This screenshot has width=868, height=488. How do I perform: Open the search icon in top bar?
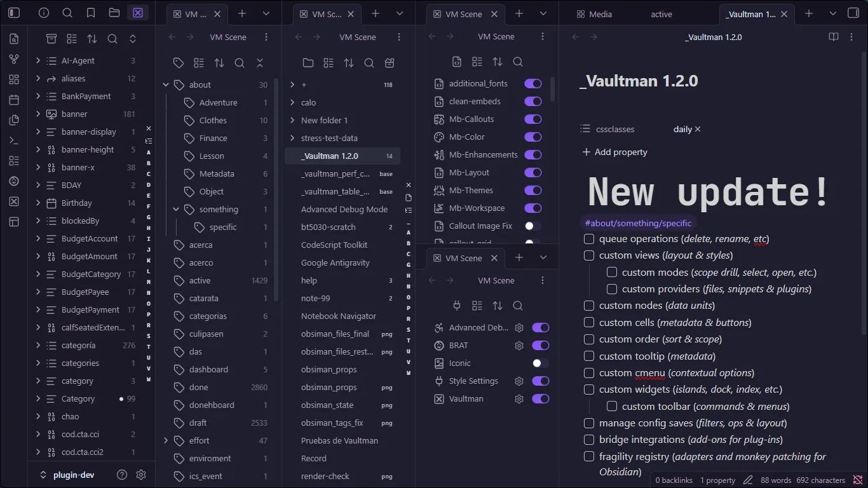(x=67, y=13)
